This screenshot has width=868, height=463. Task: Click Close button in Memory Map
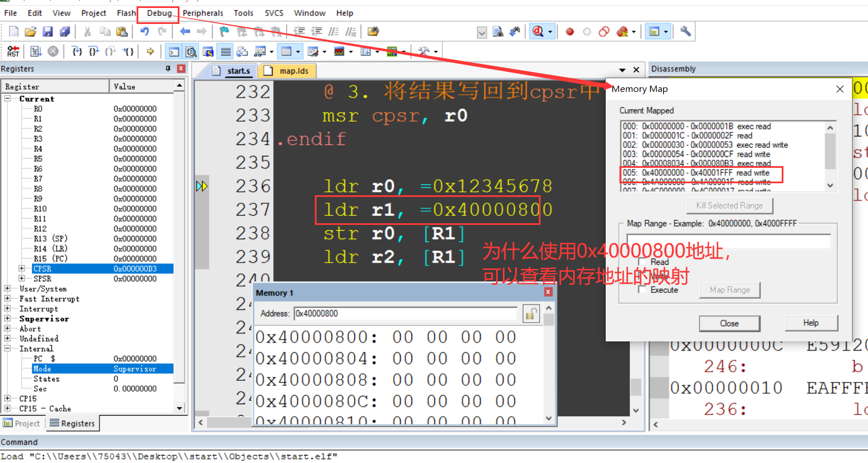click(x=729, y=323)
